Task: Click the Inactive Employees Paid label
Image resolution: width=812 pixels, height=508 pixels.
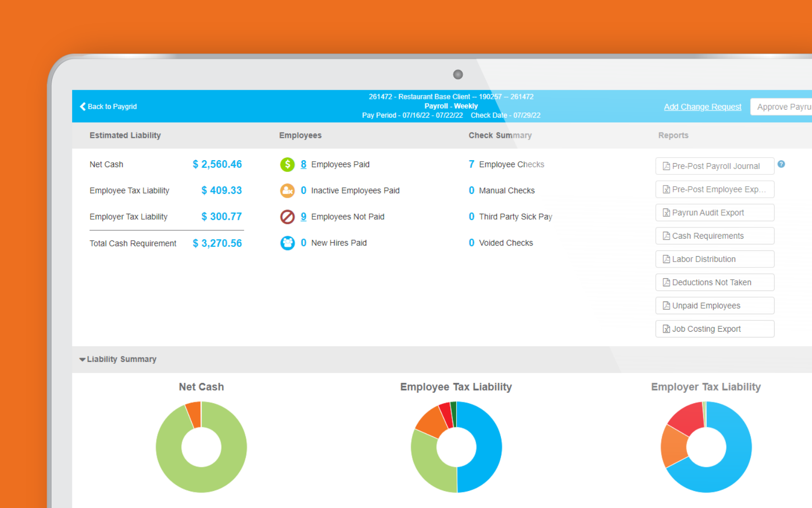Action: [355, 190]
